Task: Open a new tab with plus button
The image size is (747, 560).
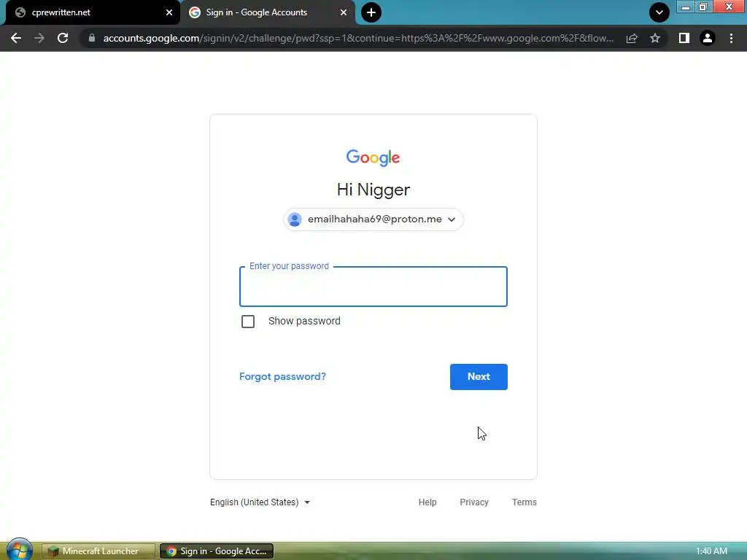Action: [371, 12]
